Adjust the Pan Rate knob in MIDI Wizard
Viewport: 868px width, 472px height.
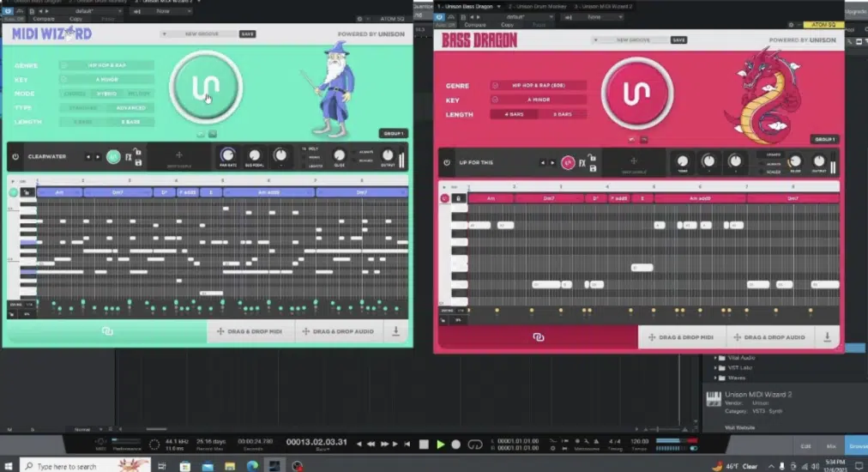[227, 155]
